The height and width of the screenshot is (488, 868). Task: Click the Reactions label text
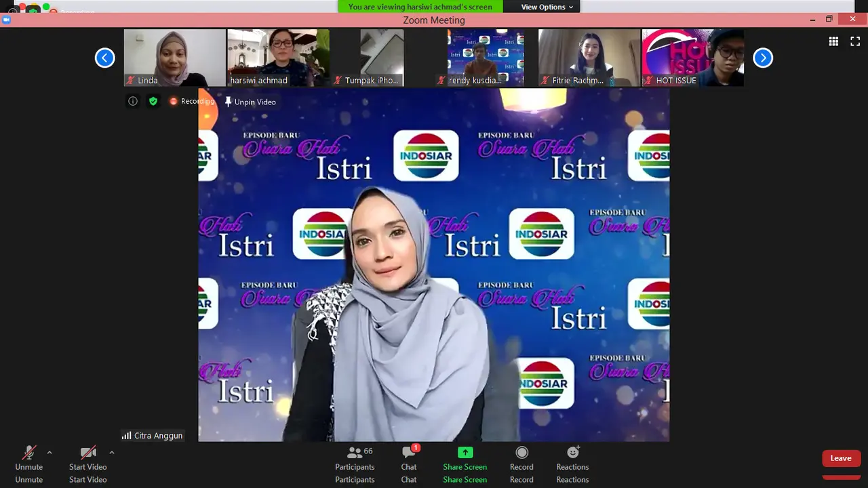(x=572, y=467)
